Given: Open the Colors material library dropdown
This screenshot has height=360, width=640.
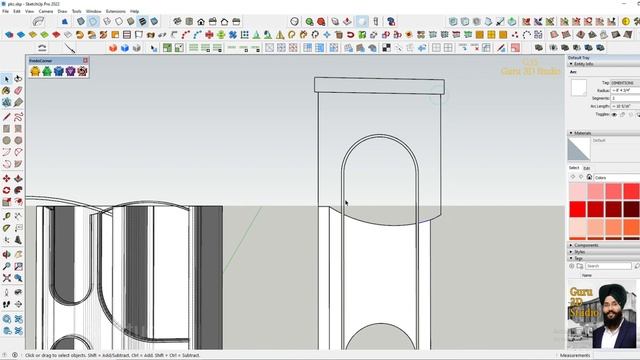Looking at the screenshot, I should 617,178.
